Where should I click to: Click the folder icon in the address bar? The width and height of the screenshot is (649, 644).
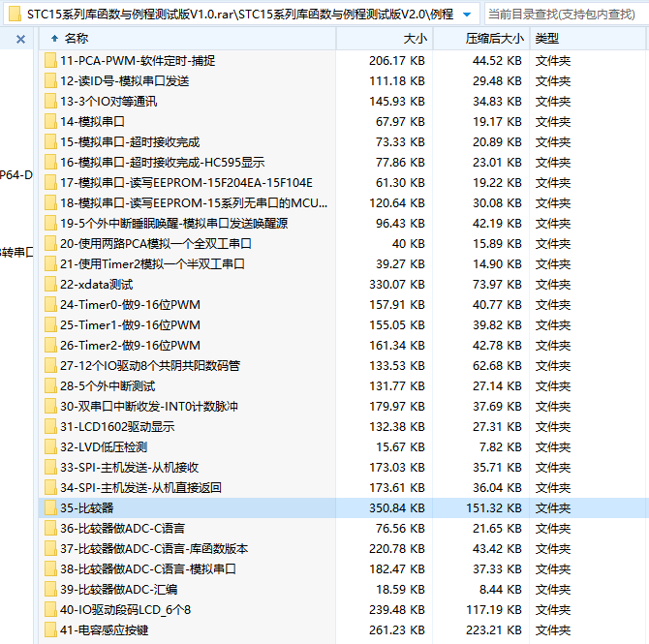(15, 15)
